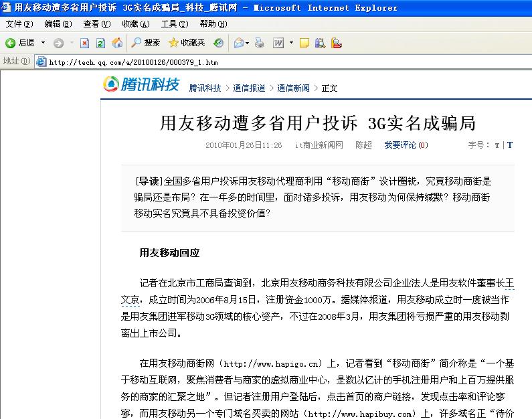The width and height of the screenshot is (532, 419).
Task: Open the 编辑(E) menu
Action: [x=58, y=24]
